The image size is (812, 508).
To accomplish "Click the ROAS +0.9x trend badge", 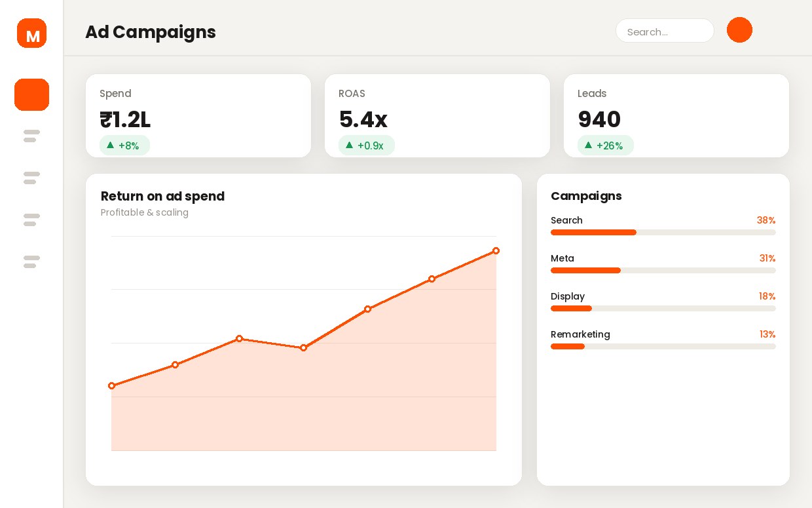I will click(x=366, y=146).
